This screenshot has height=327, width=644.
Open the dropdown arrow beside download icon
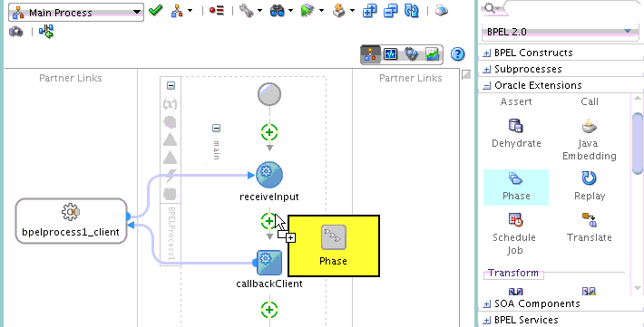point(352,11)
